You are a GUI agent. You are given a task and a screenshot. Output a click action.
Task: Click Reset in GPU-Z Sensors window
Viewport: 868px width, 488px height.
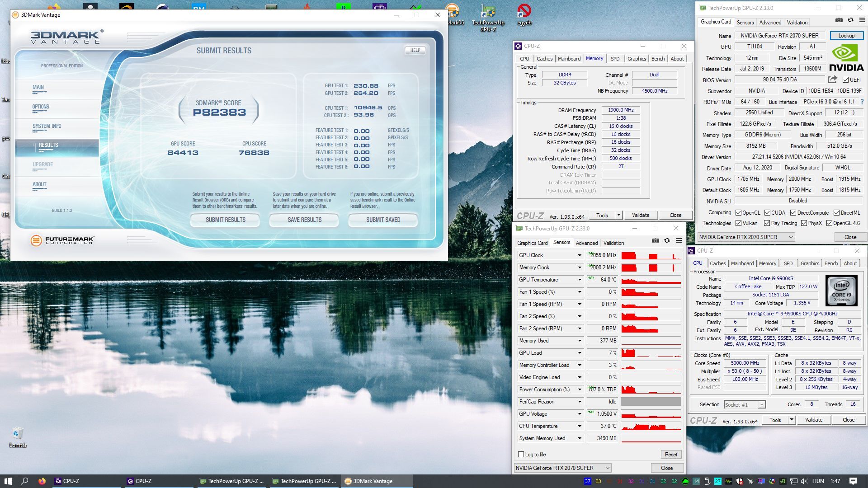pos(671,455)
